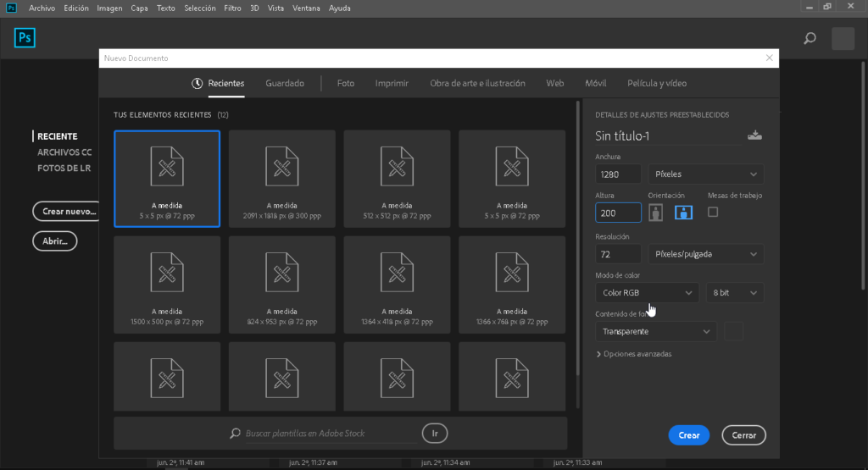Open the Ventana menu
Image resolution: width=868 pixels, height=470 pixels.
point(306,8)
